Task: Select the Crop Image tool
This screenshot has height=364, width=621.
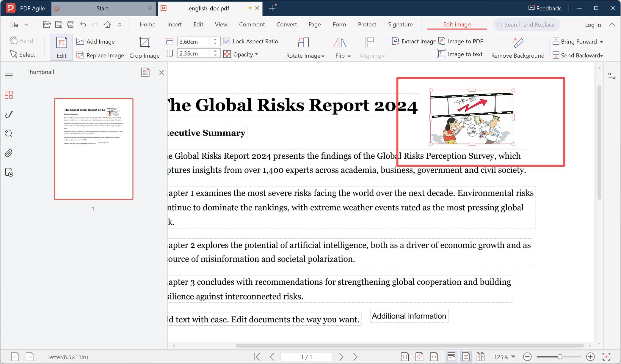Action: tap(145, 48)
